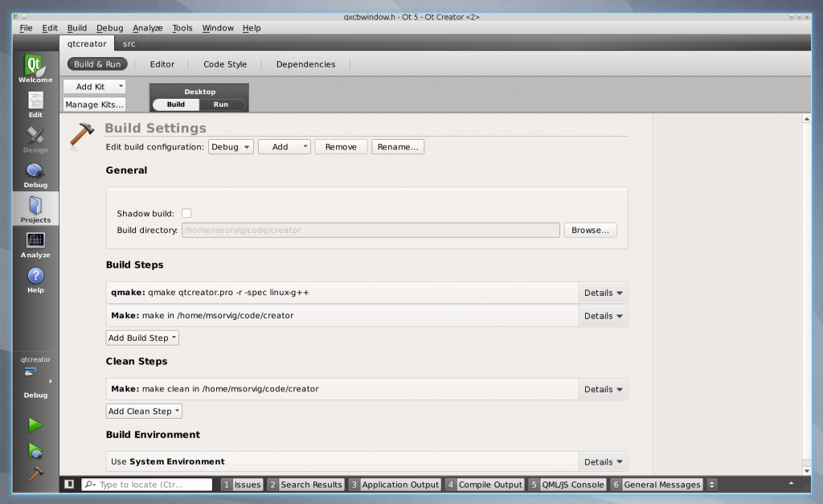Select the Build toggle under Desktop
The image size is (823, 504).
point(176,104)
